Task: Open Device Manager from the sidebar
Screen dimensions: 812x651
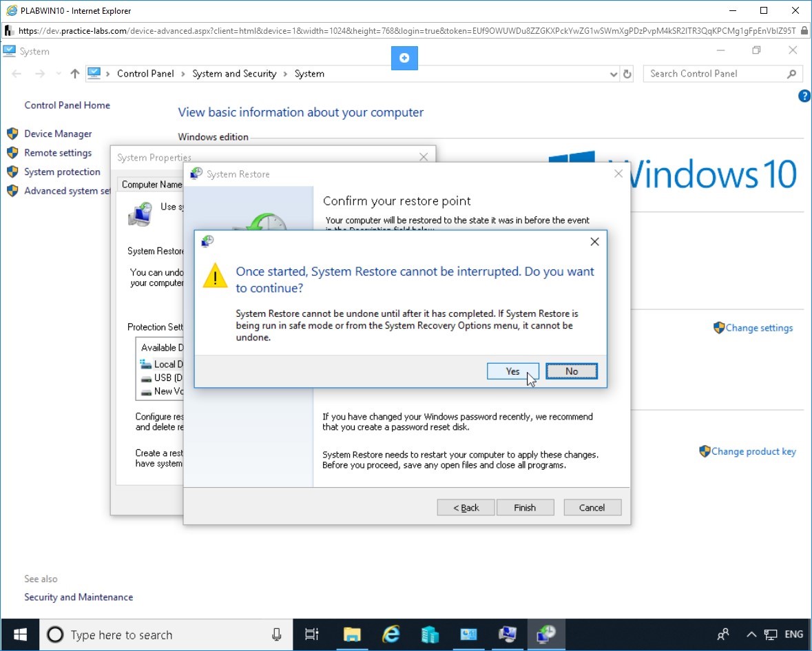Action: (58, 134)
